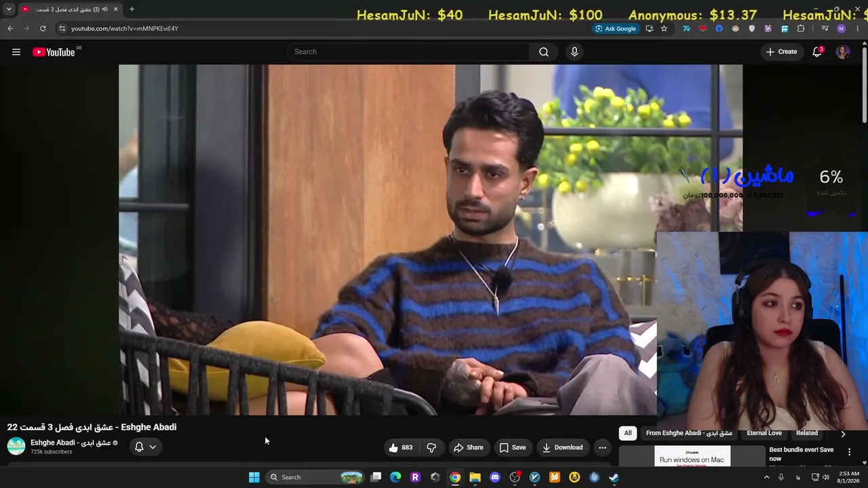Screen dimensions: 868x488
Task: Open the Eshghe Abadi channel name link
Action: click(x=71, y=443)
